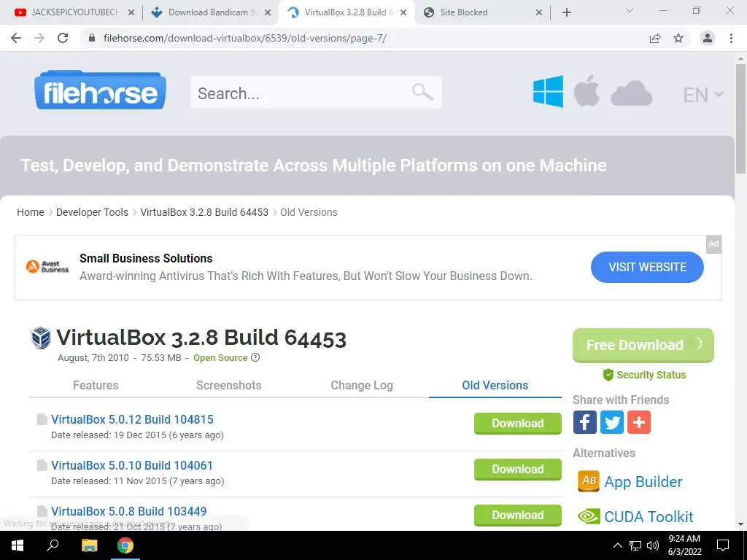Open the Features tab
Viewport: 747px width, 560px height.
96,385
